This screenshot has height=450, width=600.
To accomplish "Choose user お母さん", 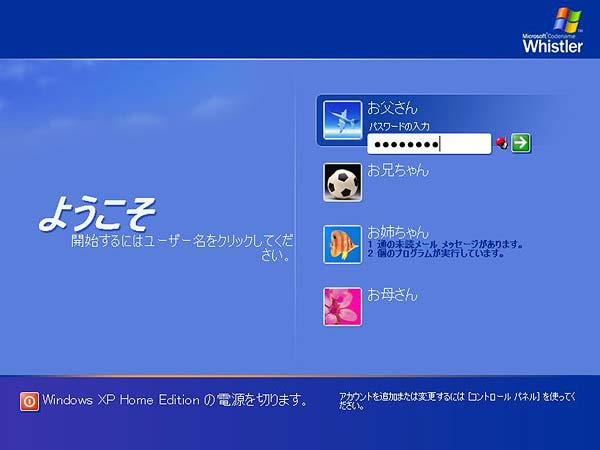I will pyautogui.click(x=392, y=295).
